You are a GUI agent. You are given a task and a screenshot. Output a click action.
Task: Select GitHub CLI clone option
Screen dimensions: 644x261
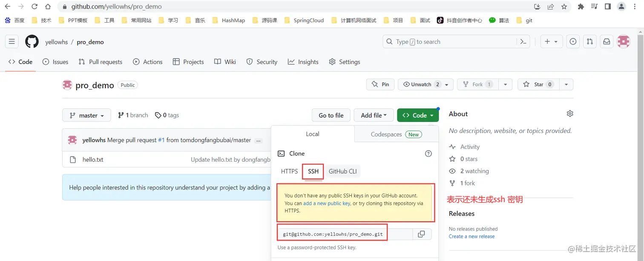(343, 171)
